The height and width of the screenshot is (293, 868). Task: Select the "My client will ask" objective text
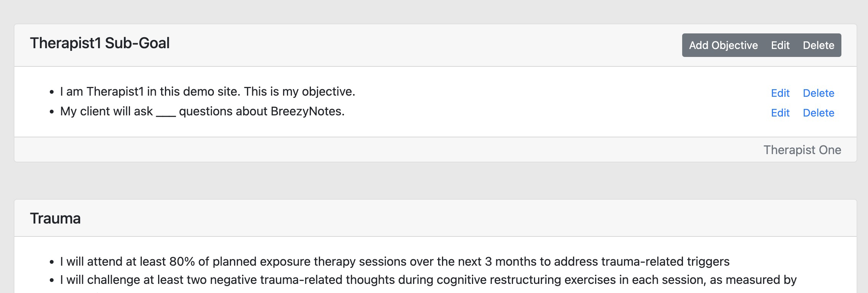[202, 111]
